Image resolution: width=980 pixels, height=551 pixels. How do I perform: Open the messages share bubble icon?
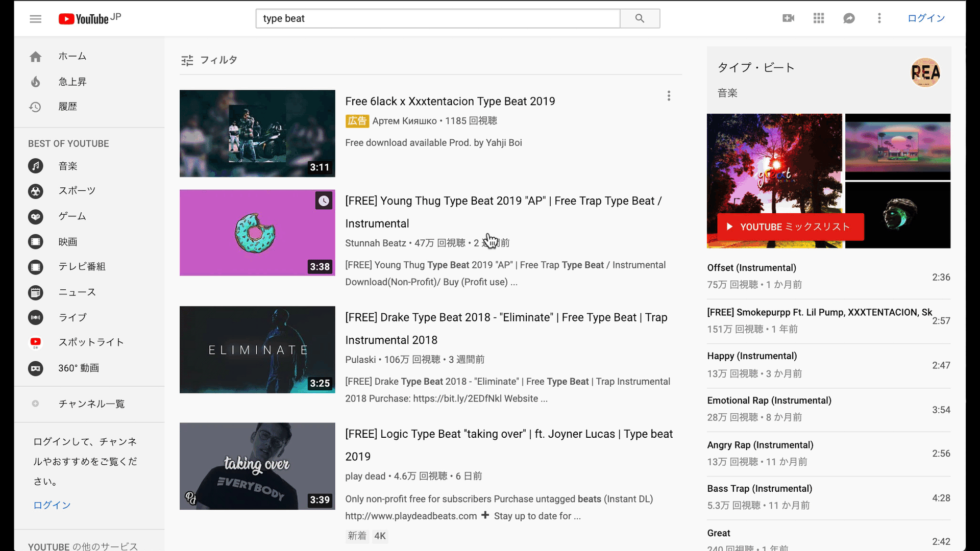pyautogui.click(x=849, y=18)
